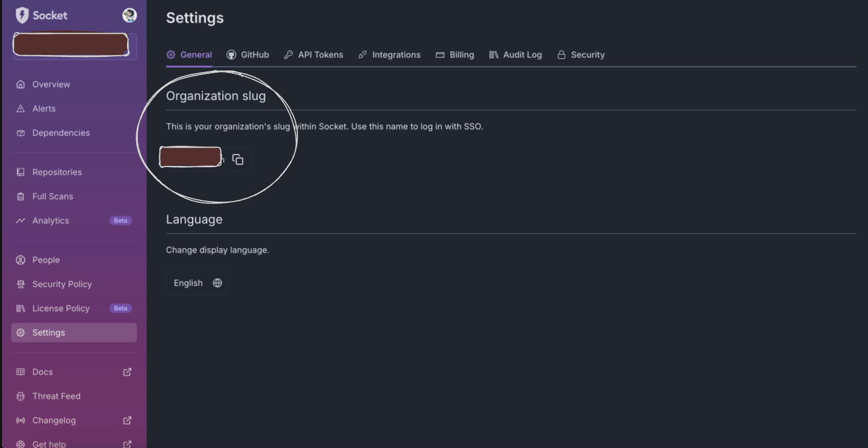Viewport: 868px width, 448px height.
Task: Open the organization switcher in the sidebar
Action: 73,45
